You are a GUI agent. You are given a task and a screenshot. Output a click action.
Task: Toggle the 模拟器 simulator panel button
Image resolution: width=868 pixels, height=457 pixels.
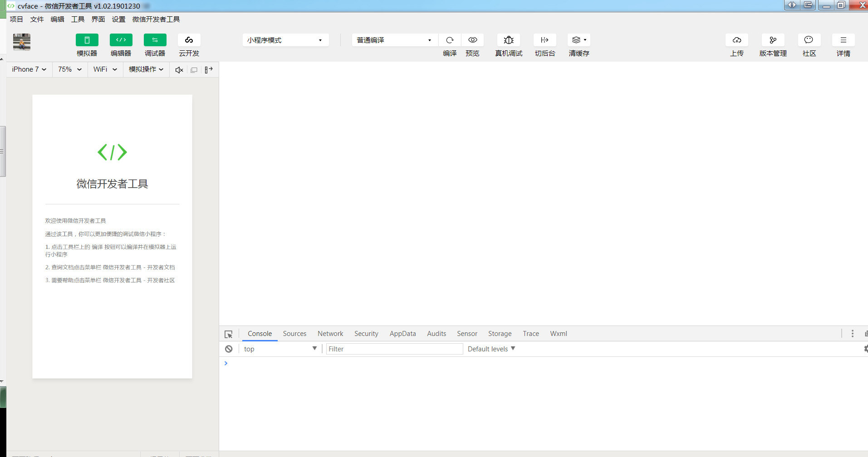coord(87,40)
